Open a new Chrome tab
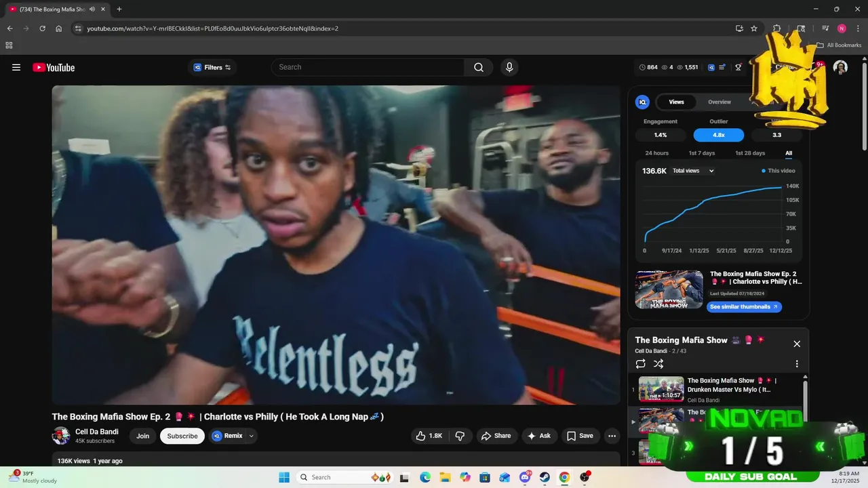 pyautogui.click(x=119, y=9)
